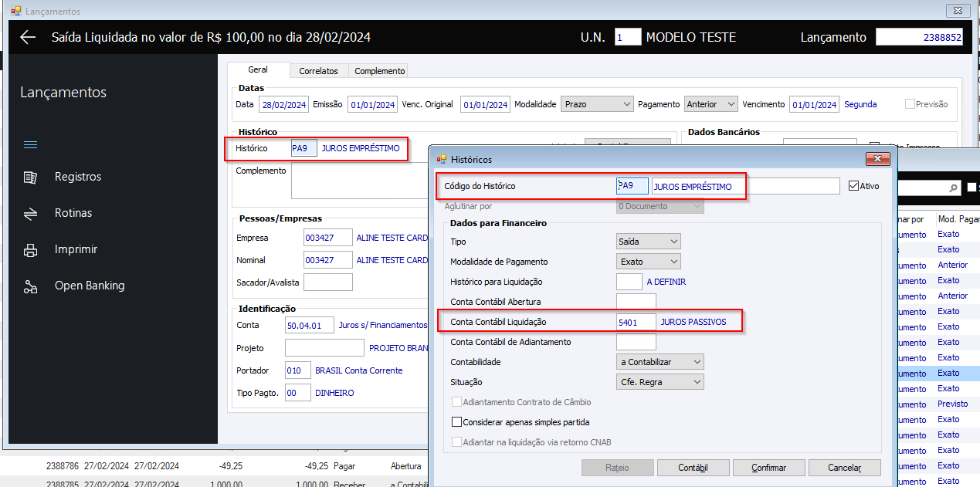Click the Tipo Pagto. field 00

coord(298,393)
